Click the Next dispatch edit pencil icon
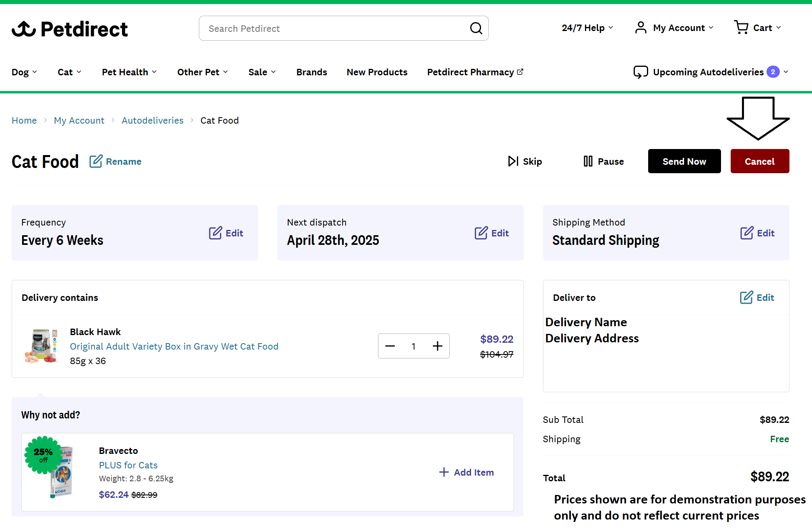 481,233
